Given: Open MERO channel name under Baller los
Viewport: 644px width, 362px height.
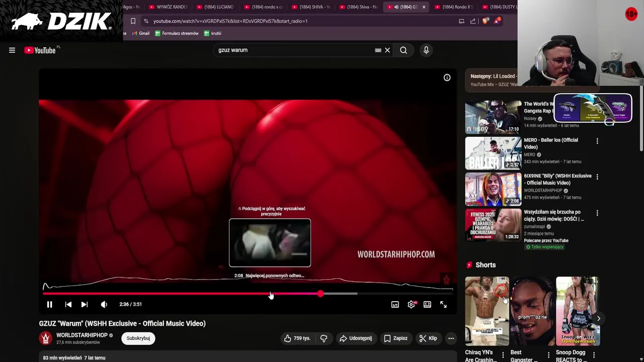Looking at the screenshot, I should (529, 155).
